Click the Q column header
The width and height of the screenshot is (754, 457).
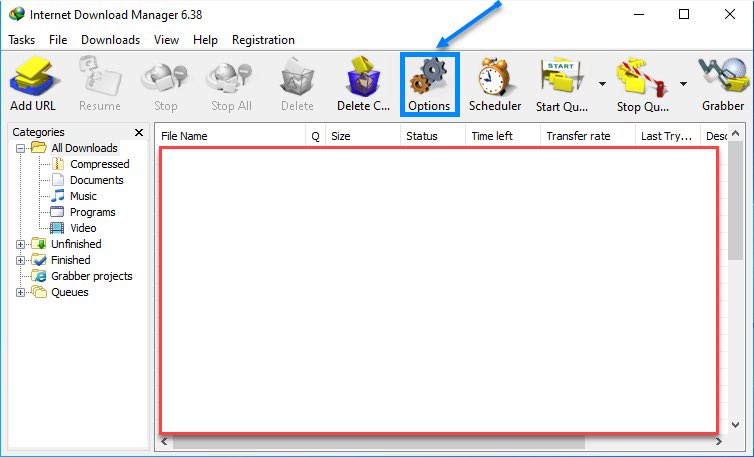[315, 136]
